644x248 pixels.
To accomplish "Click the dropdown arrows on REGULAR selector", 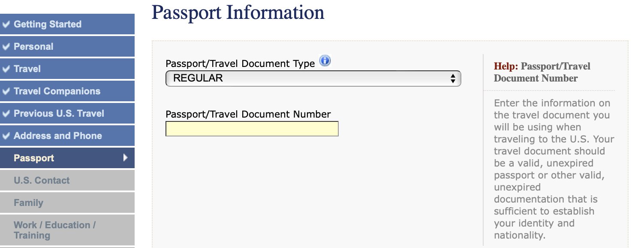I will click(x=452, y=79).
